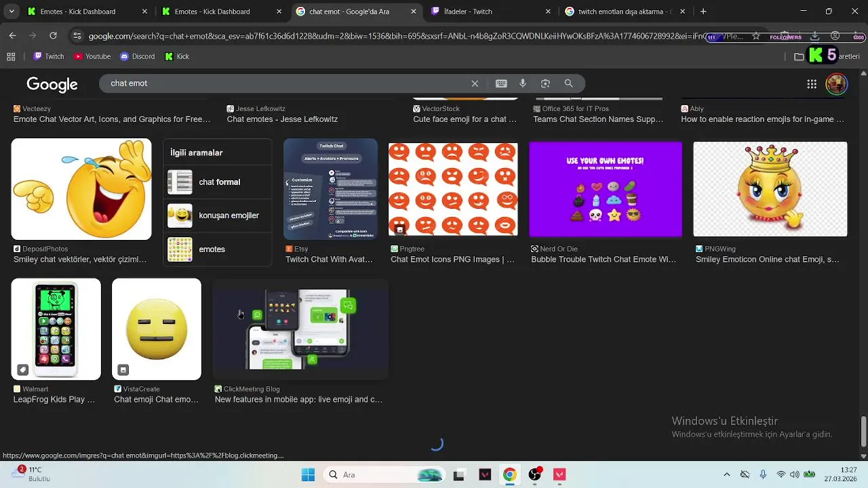Open the Windows Start menu
This screenshot has width=868, height=488.
(x=308, y=474)
